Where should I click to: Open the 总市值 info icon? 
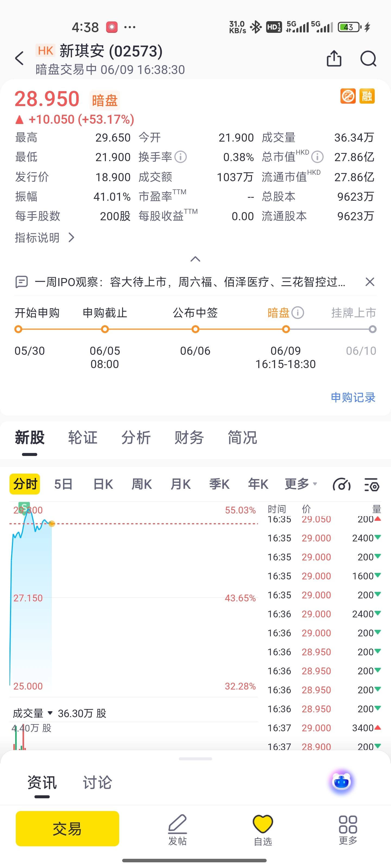317,157
